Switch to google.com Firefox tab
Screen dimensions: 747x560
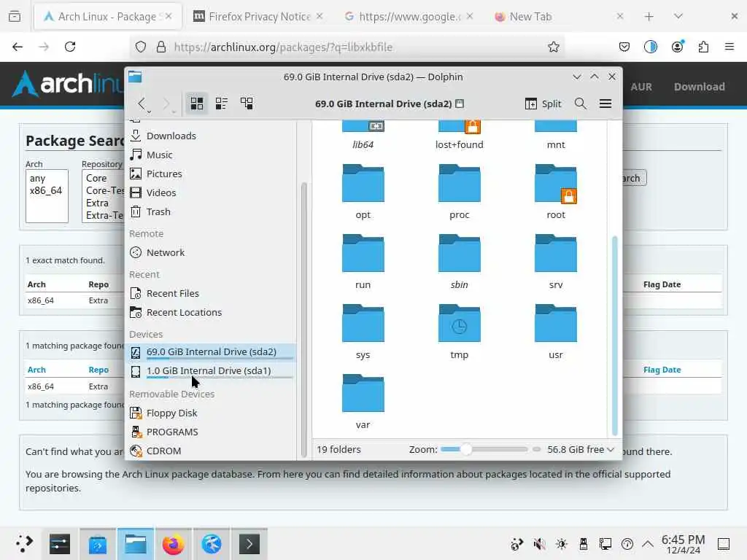[x=409, y=17]
